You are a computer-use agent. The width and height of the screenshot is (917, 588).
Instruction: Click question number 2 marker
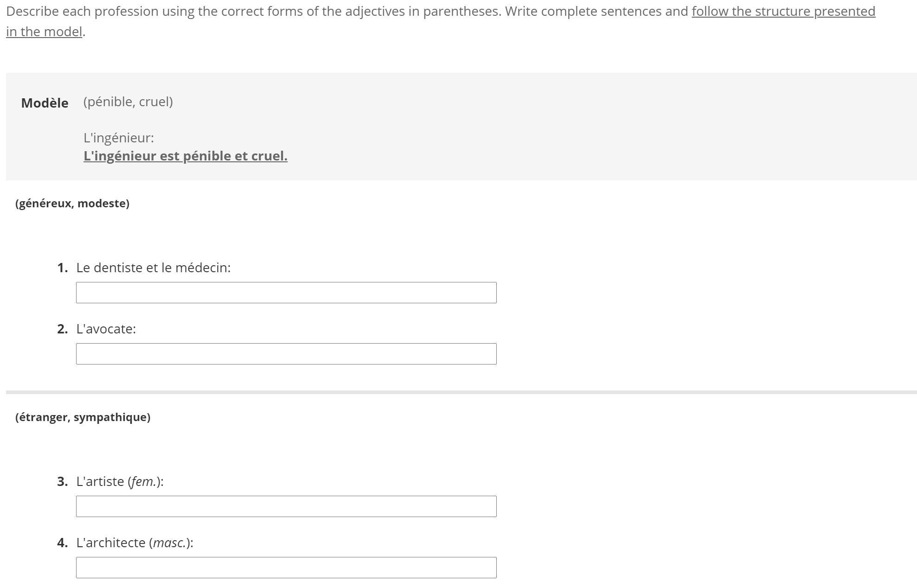tap(63, 329)
